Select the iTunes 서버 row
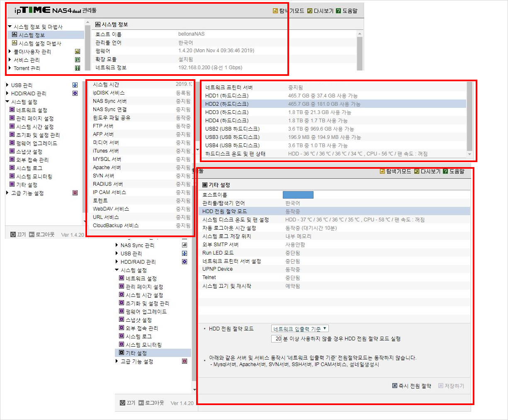The width and height of the screenshot is (508, 420). (141, 151)
